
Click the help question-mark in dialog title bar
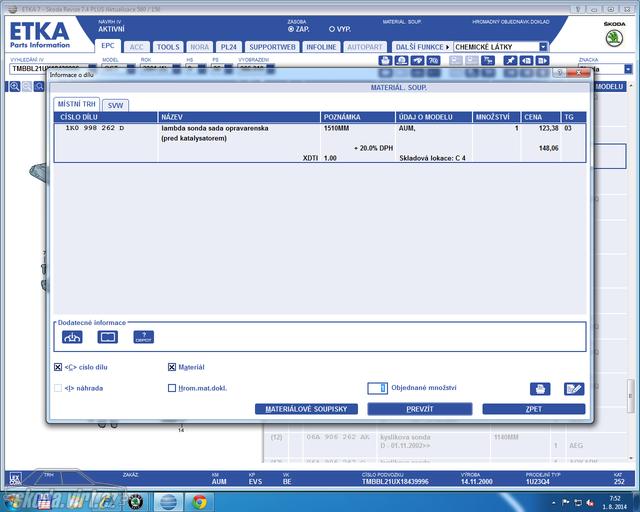(x=559, y=73)
